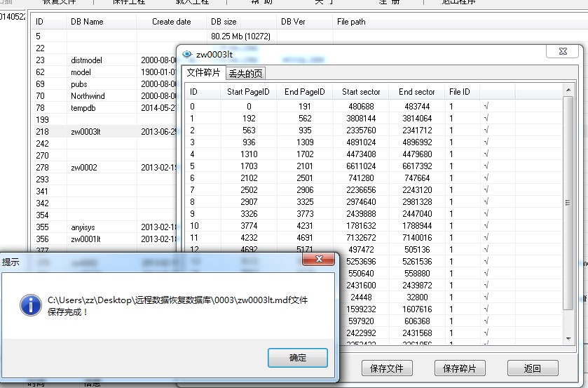Viewport: 588px width, 388px height.
Task: Click the checkmark in fragment row 0
Action: click(x=486, y=106)
